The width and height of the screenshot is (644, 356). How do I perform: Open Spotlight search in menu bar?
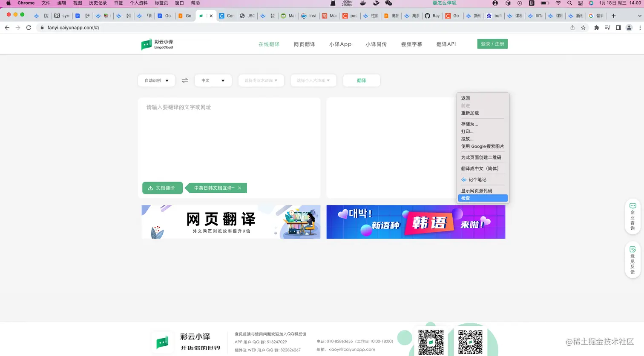click(x=569, y=3)
